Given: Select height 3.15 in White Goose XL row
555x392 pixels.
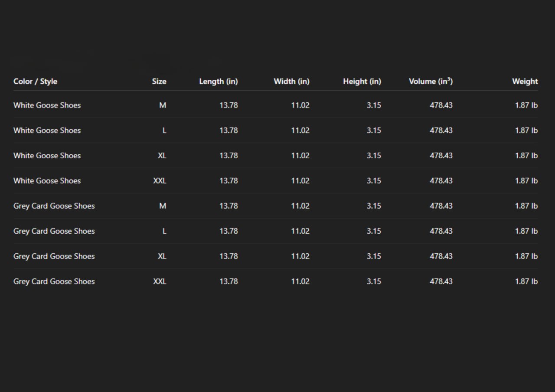Looking at the screenshot, I should tap(373, 156).
